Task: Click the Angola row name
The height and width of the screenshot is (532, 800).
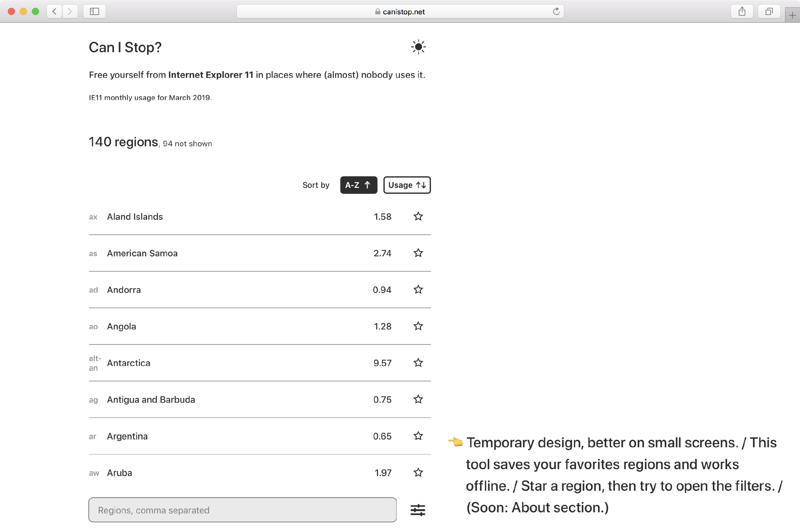Action: coord(122,326)
